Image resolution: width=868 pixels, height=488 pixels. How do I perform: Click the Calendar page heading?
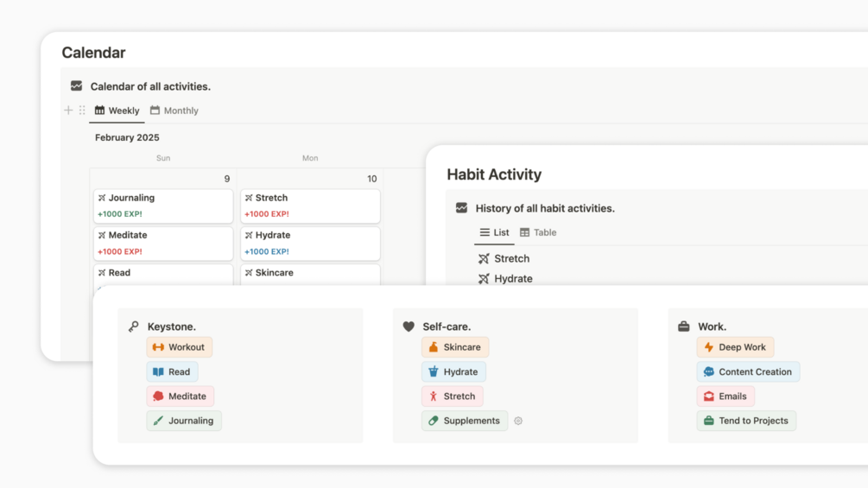pyautogui.click(x=93, y=53)
